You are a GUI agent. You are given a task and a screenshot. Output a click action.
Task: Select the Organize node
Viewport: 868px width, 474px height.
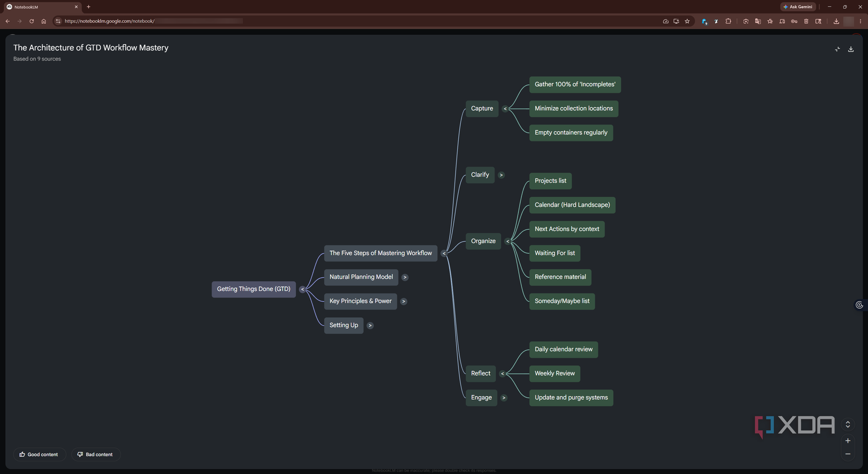[483, 241]
